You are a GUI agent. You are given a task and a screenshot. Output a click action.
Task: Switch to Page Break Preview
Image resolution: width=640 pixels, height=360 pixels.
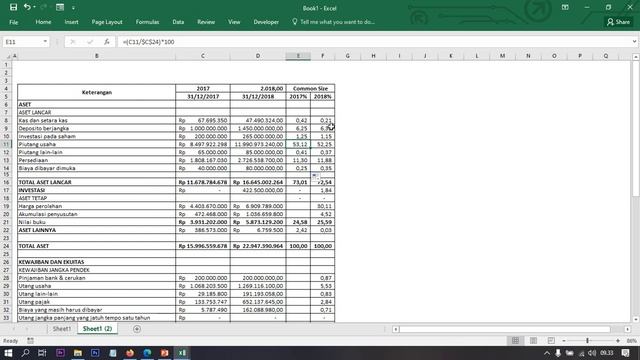[551, 340]
